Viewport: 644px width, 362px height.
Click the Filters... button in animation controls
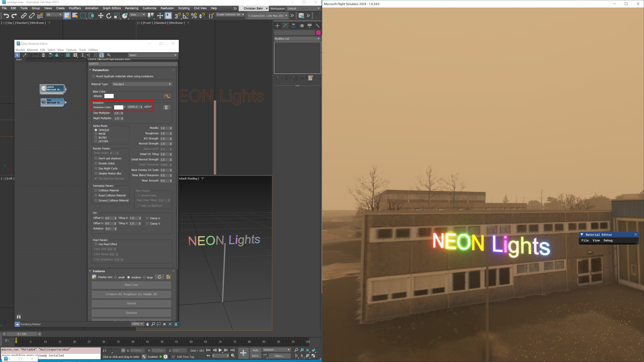point(279,356)
